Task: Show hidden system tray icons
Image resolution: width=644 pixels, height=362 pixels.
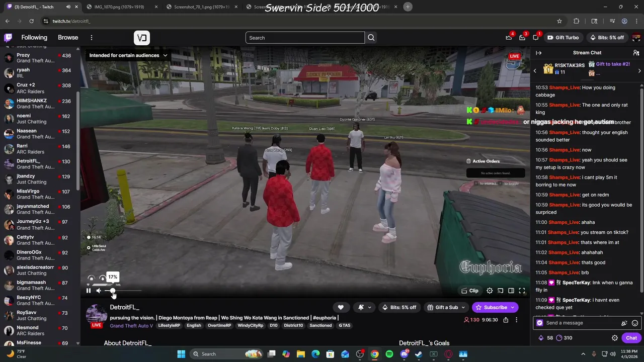Action: pyautogui.click(x=583, y=354)
